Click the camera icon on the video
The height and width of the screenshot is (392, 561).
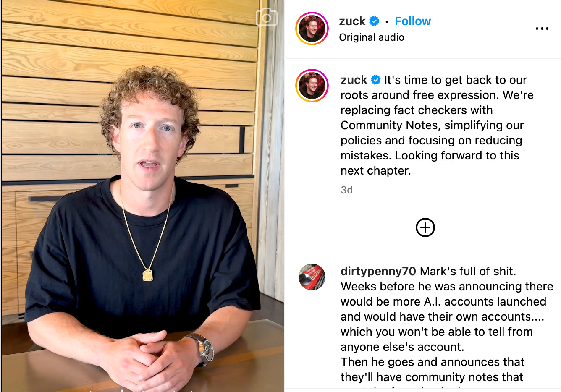[x=266, y=17]
